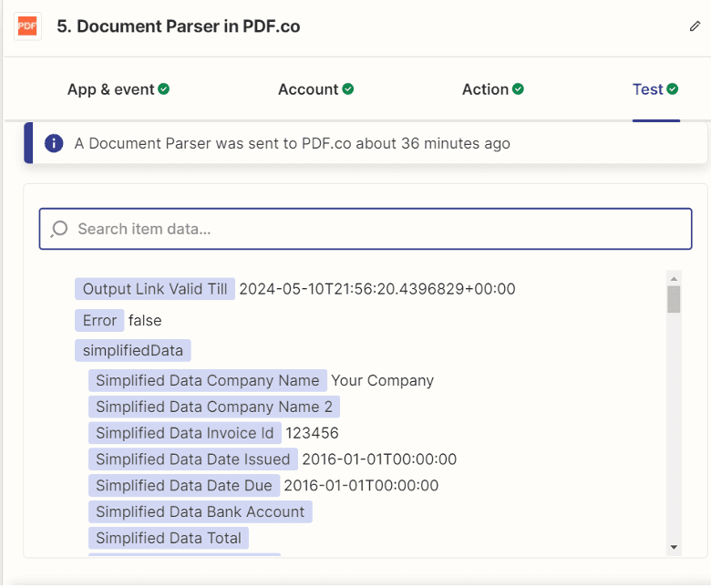This screenshot has width=711, height=588.
Task: Select Simplified Data Bank Account label
Action: [200, 511]
